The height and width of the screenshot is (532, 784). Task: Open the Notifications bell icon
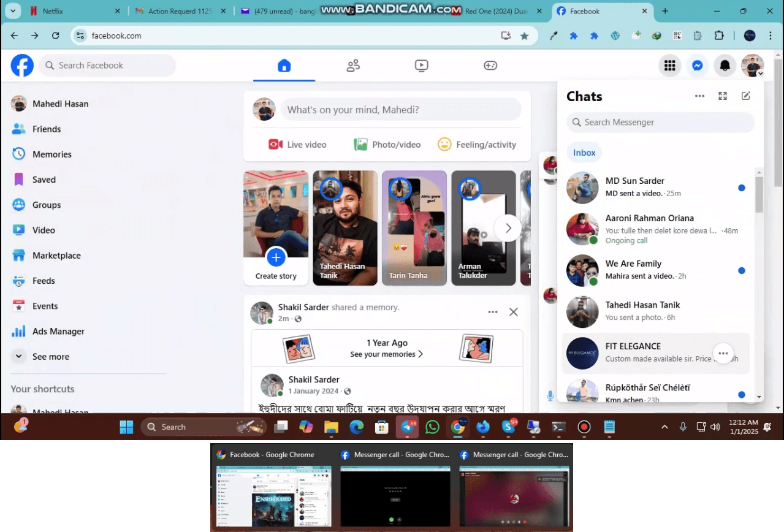click(x=725, y=66)
